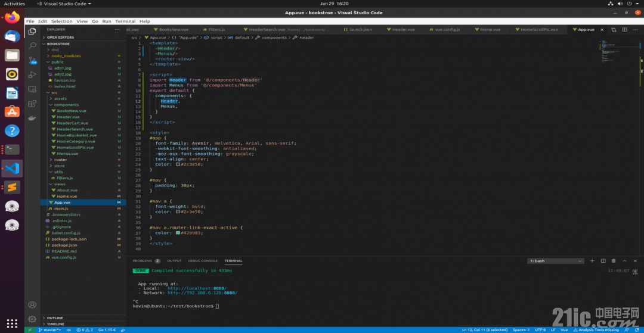Split the terminal panel

click(603, 261)
